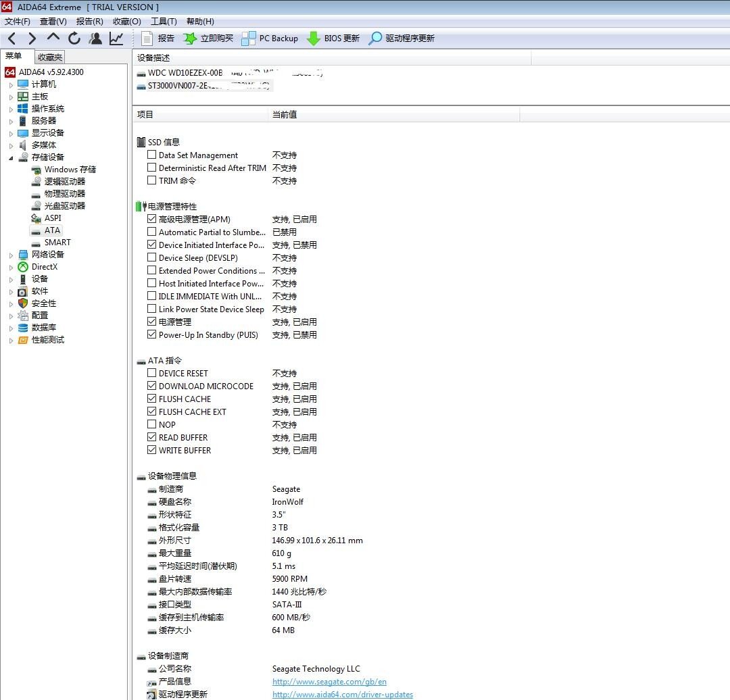Screen dimensions: 730x700
Task: Click the 配置 icon in tree
Action: (23, 316)
